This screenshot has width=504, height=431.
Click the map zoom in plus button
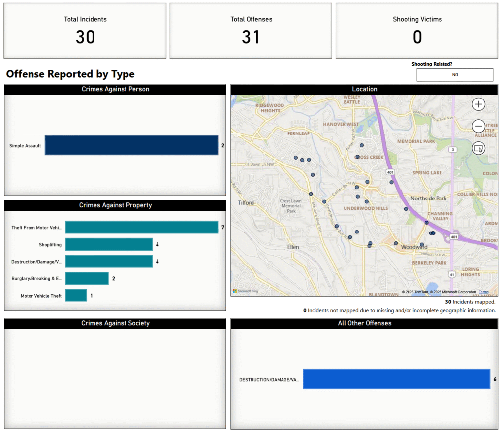(478, 104)
